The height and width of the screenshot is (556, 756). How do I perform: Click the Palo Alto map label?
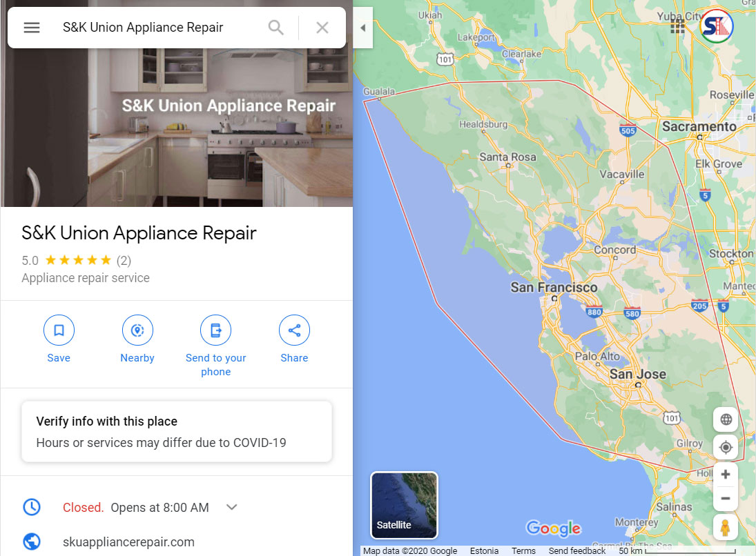pyautogui.click(x=597, y=357)
